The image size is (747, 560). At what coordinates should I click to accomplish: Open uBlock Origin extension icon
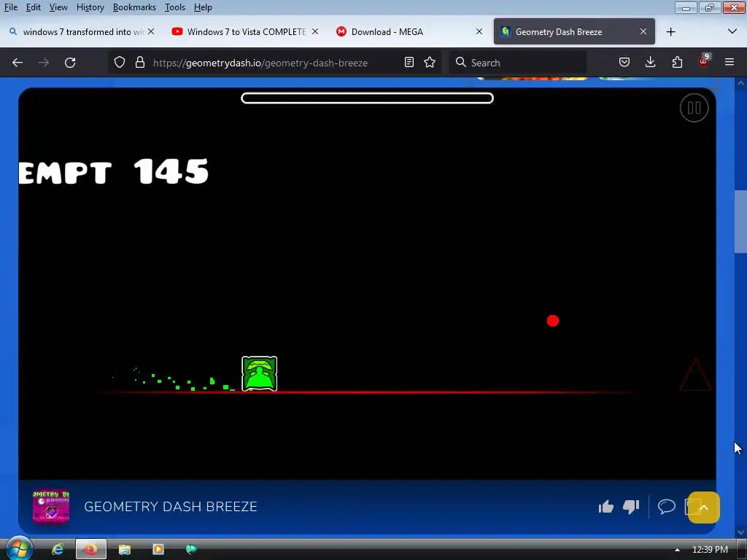(x=704, y=61)
